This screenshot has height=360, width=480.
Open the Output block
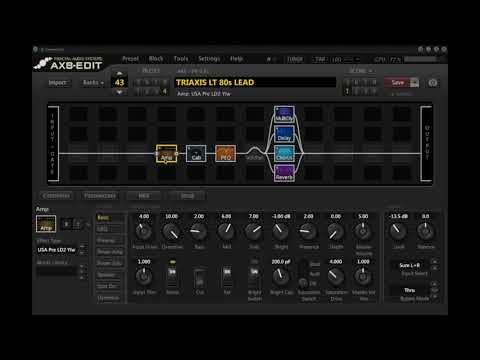426,144
